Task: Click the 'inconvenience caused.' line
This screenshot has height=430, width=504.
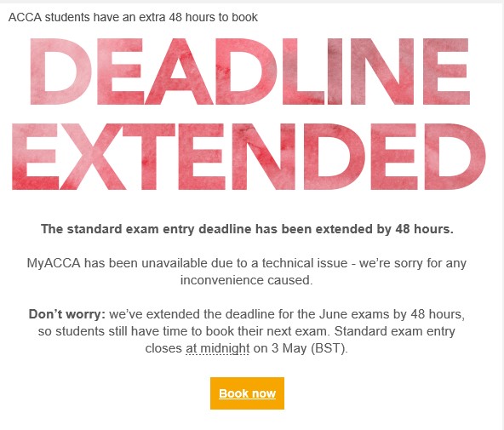Action: tap(247, 280)
